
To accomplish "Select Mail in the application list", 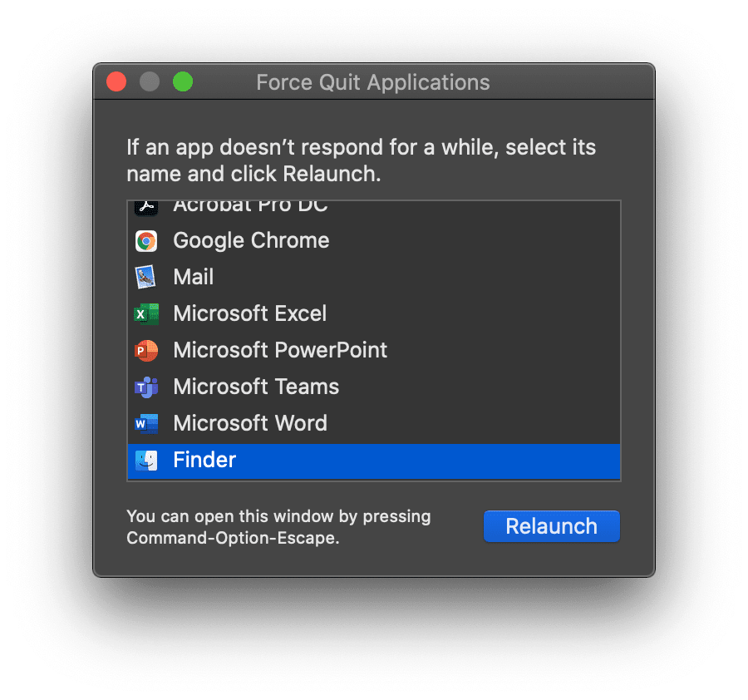I will (x=193, y=277).
